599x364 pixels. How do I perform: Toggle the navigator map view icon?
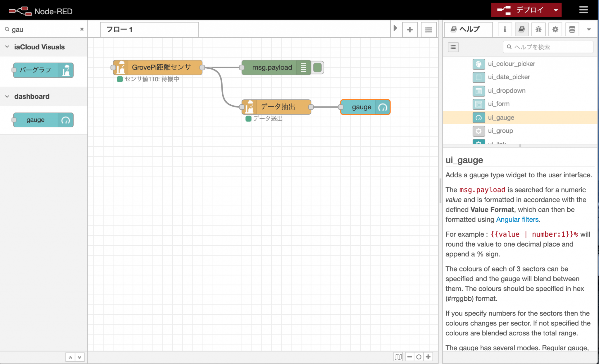(398, 357)
